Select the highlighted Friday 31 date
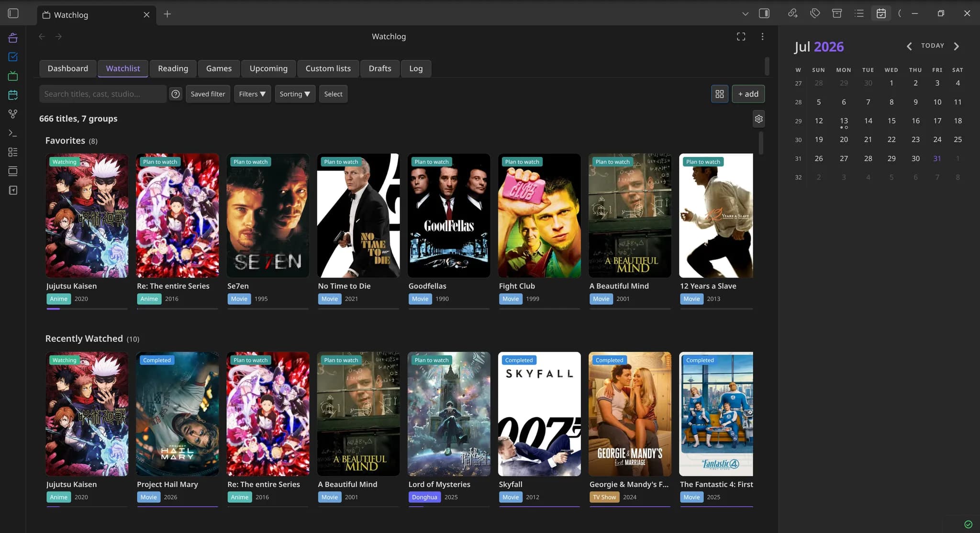The height and width of the screenshot is (533, 980). 937,158
